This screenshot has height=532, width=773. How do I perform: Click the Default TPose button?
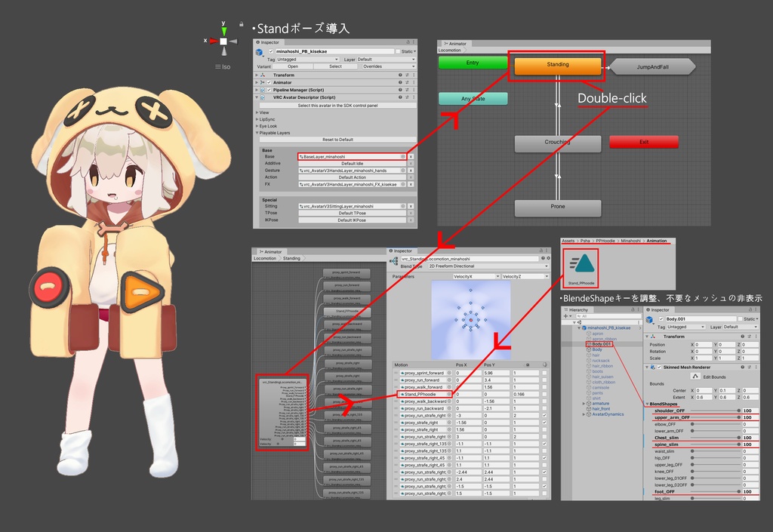tap(352, 214)
